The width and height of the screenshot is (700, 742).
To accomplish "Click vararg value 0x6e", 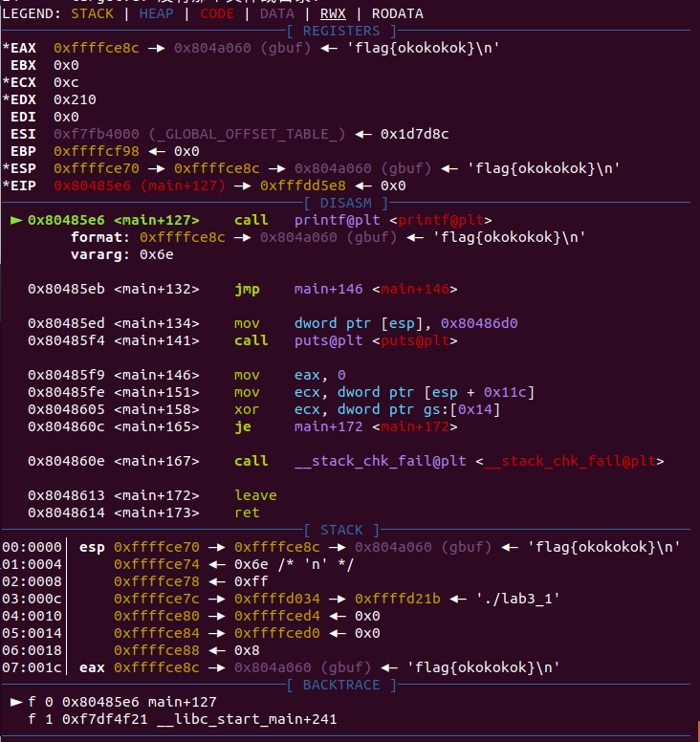I will pos(157,254).
